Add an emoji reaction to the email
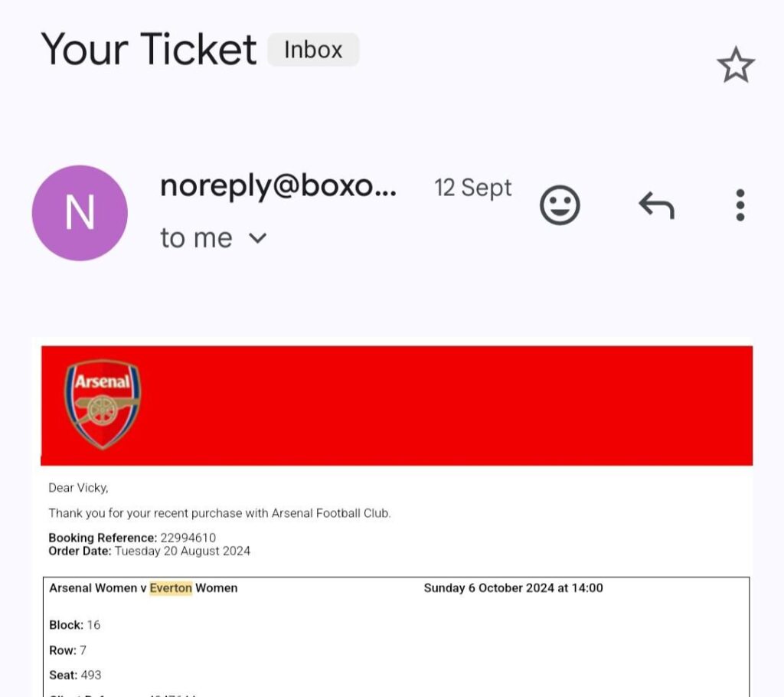Viewport: 784px width, 697px height. (x=560, y=205)
